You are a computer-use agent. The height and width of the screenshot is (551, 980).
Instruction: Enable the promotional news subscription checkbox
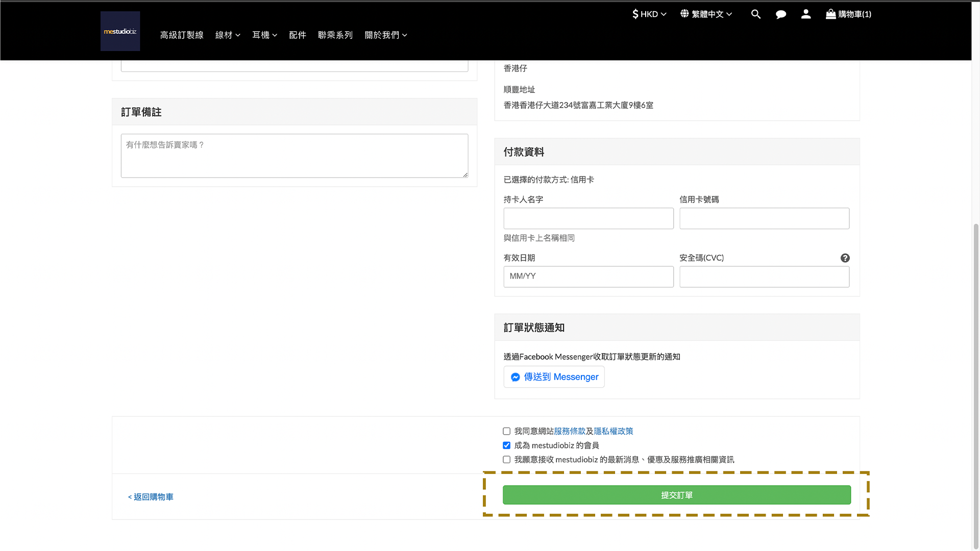(506, 460)
